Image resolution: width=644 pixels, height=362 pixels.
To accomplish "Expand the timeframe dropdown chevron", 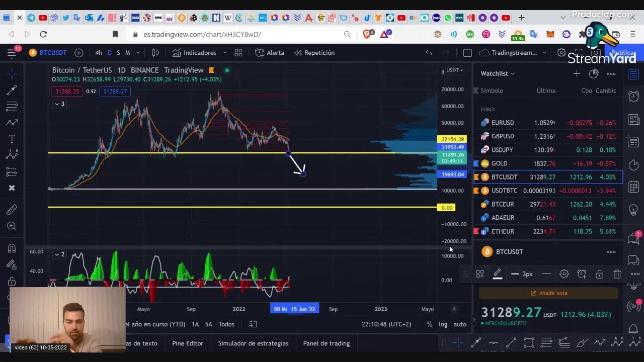I will (138, 52).
